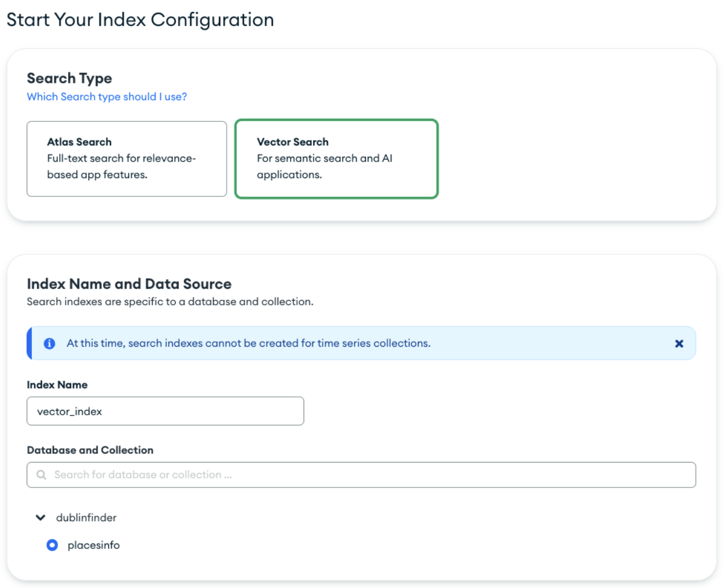Click the dublinfinder database name

[86, 518]
